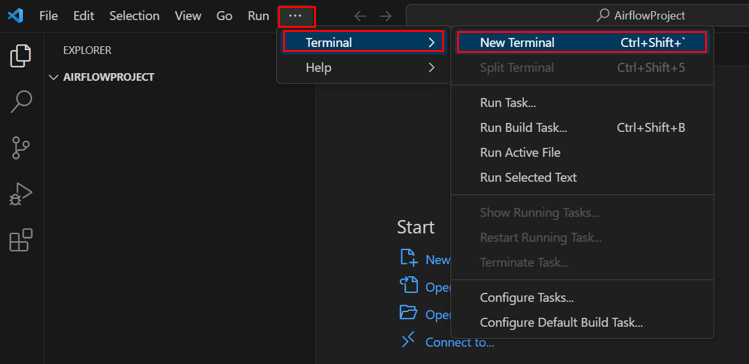The width and height of the screenshot is (749, 364).
Task: Click the AirflowProject command center search box
Action: pos(577,16)
